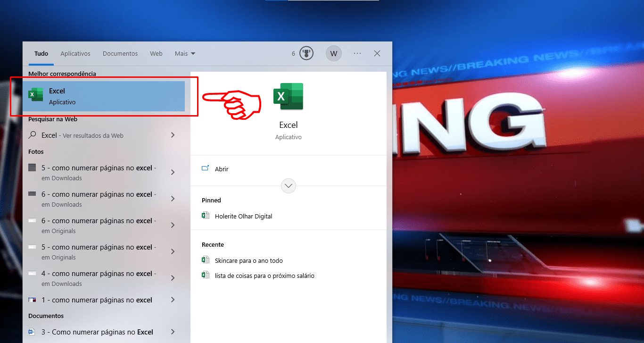Image resolution: width=644 pixels, height=343 pixels.
Task: Click the Recente heading in preview pane
Action: [213, 244]
